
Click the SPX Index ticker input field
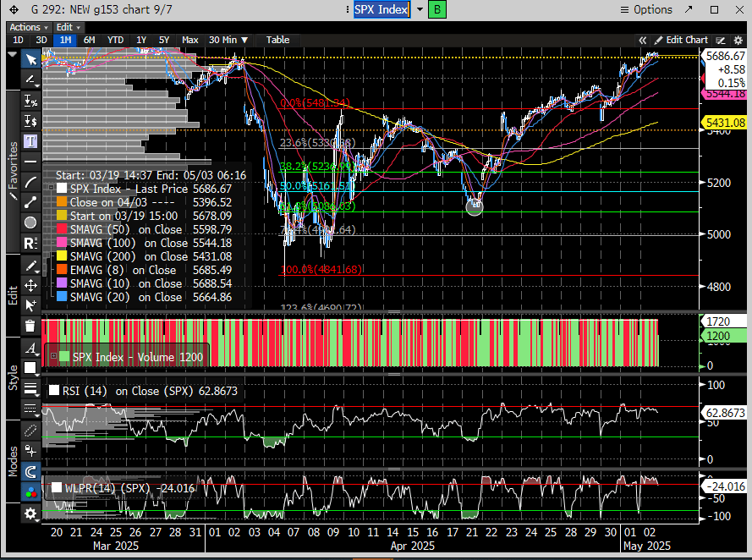point(381,9)
